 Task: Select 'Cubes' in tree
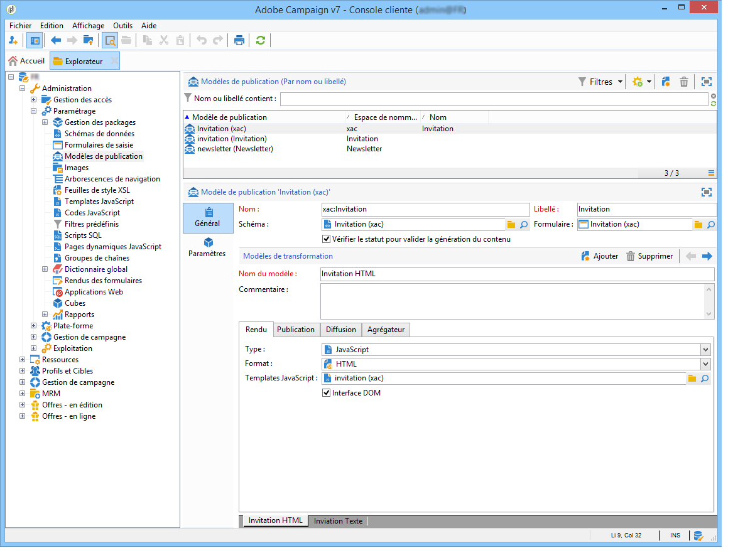coord(75,304)
